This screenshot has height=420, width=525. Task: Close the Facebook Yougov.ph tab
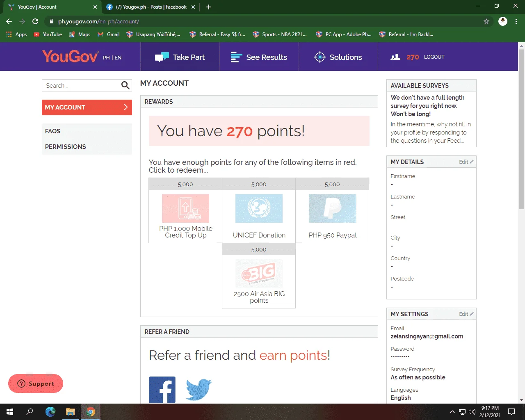click(194, 7)
